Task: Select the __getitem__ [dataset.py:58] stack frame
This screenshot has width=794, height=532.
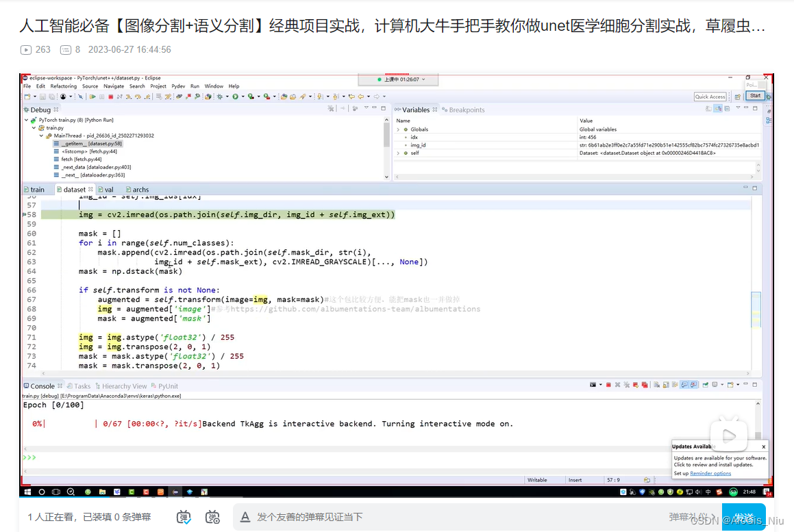Action: pos(87,144)
